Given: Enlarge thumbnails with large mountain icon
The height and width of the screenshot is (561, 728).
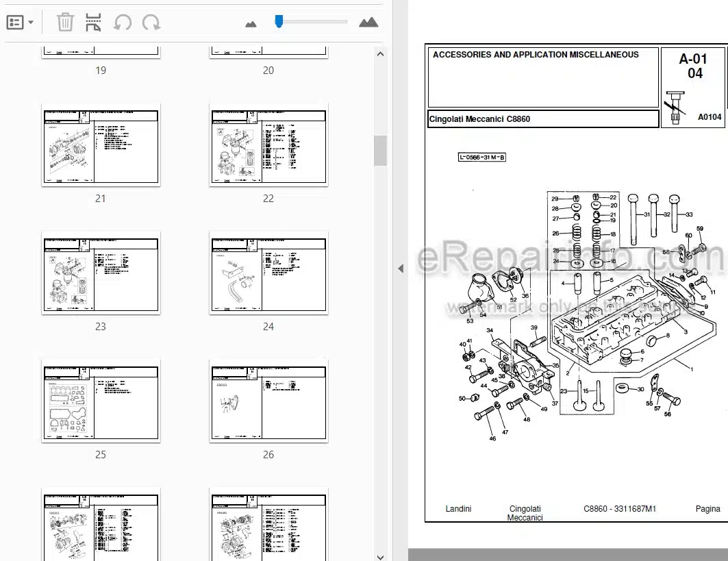Looking at the screenshot, I should tap(368, 22).
